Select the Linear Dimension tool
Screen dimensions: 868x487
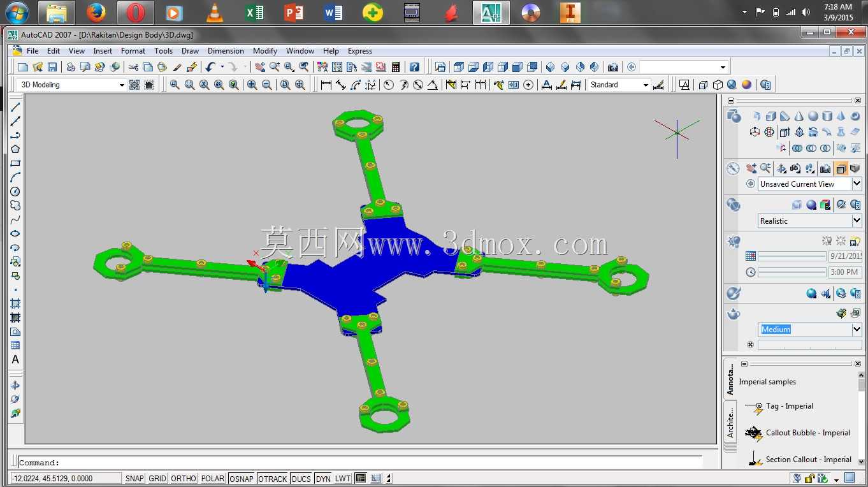[326, 85]
